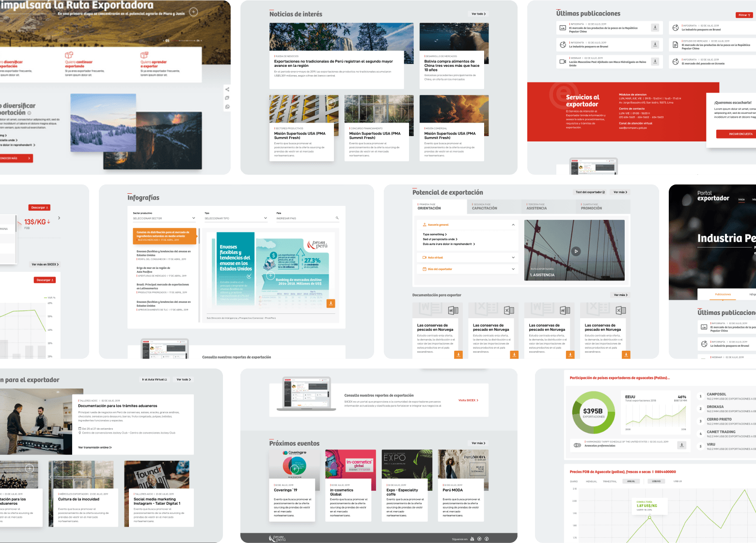
Task: Download the Loción Masculina webinar item
Action: coord(655,62)
